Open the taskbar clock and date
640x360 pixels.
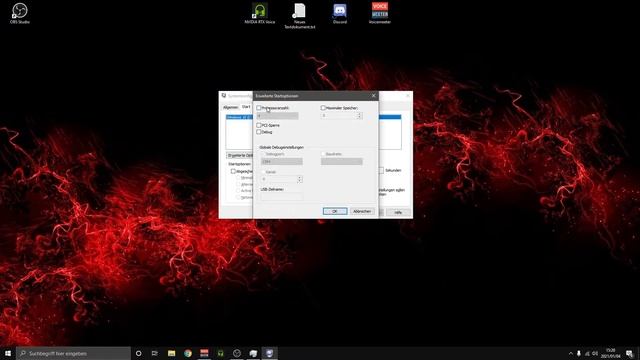pos(610,353)
